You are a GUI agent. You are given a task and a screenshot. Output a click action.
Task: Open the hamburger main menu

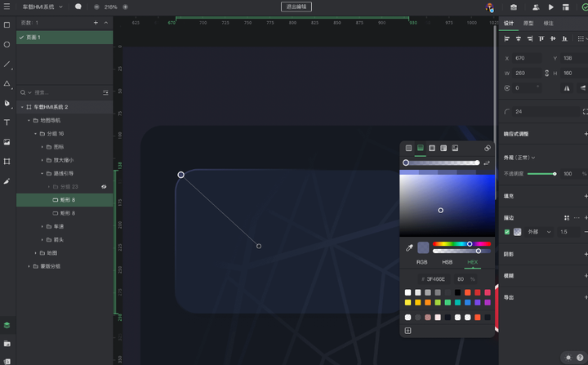click(7, 7)
